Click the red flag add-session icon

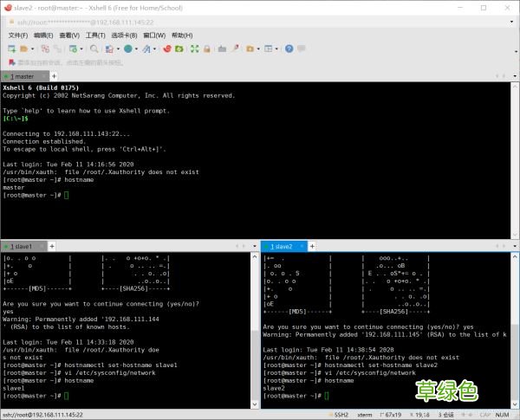pyautogui.click(x=12, y=62)
